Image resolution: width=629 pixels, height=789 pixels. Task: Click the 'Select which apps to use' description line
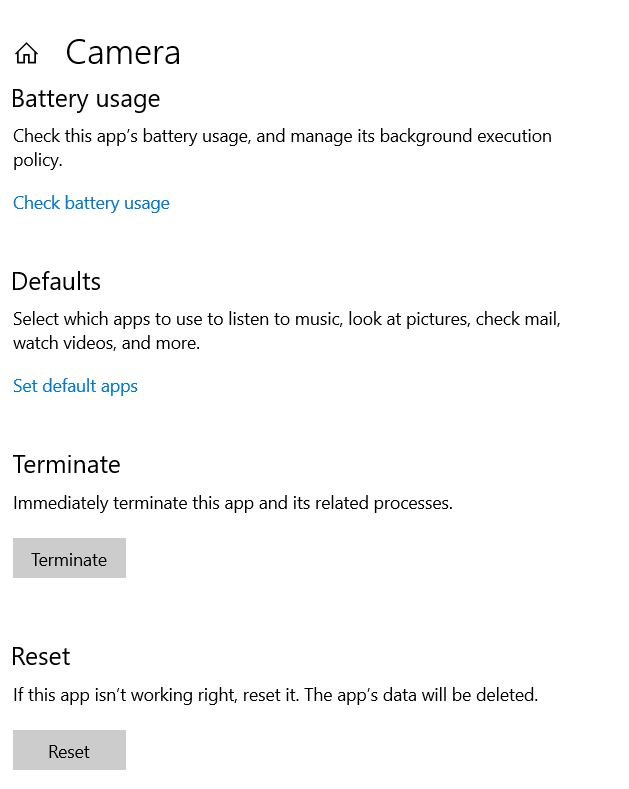[x=287, y=319]
